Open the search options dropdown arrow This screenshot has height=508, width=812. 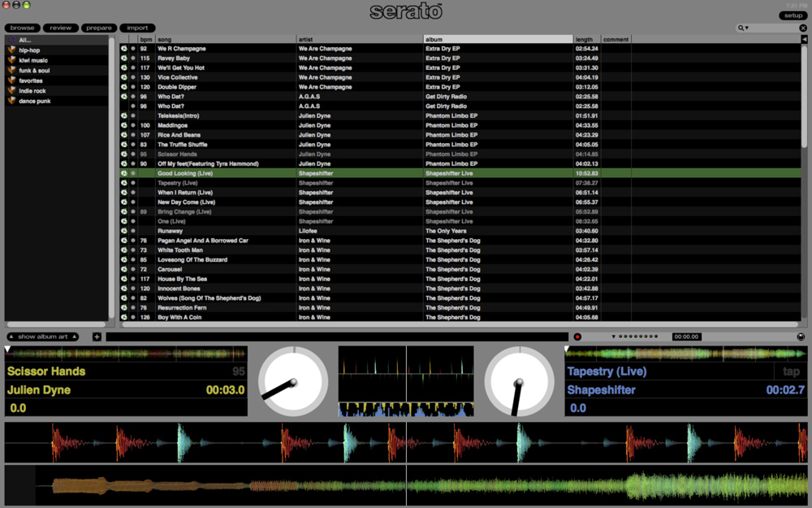pyautogui.click(x=747, y=28)
